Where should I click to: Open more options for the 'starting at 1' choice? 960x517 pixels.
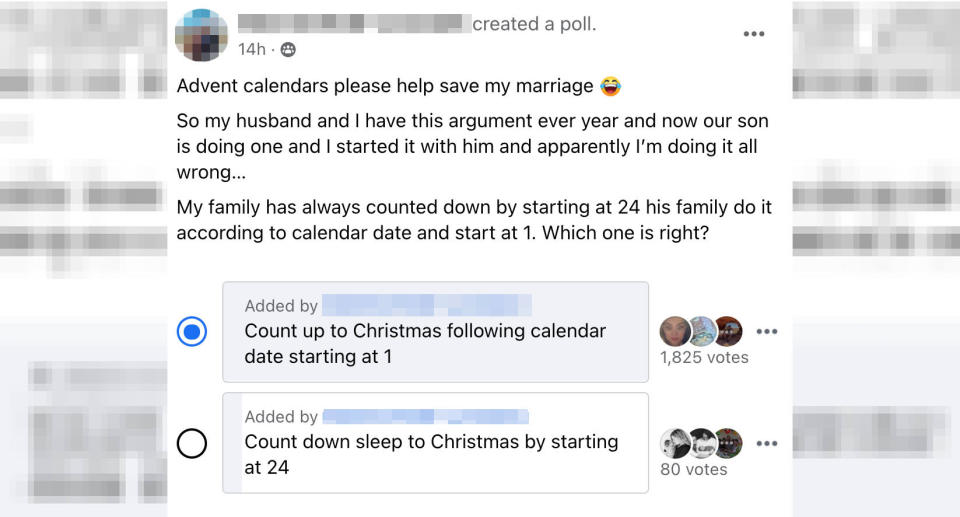coord(767,331)
